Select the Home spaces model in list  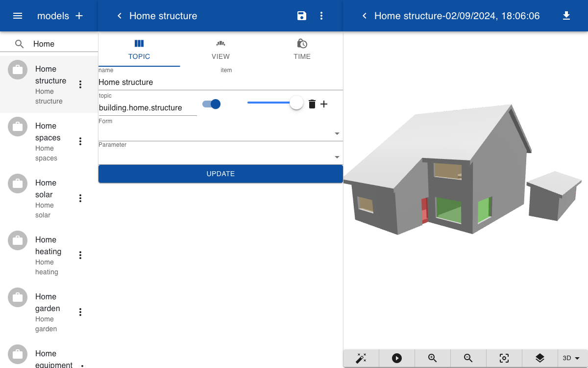(49, 141)
